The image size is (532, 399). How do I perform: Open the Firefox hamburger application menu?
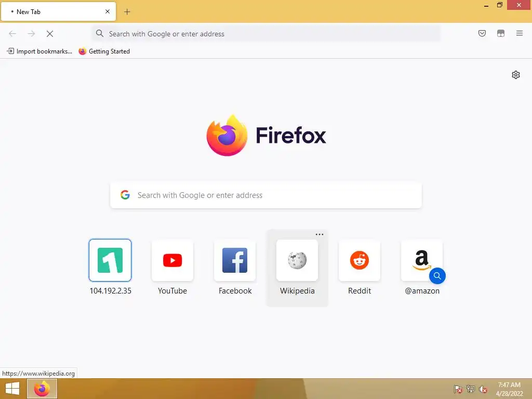pos(520,33)
